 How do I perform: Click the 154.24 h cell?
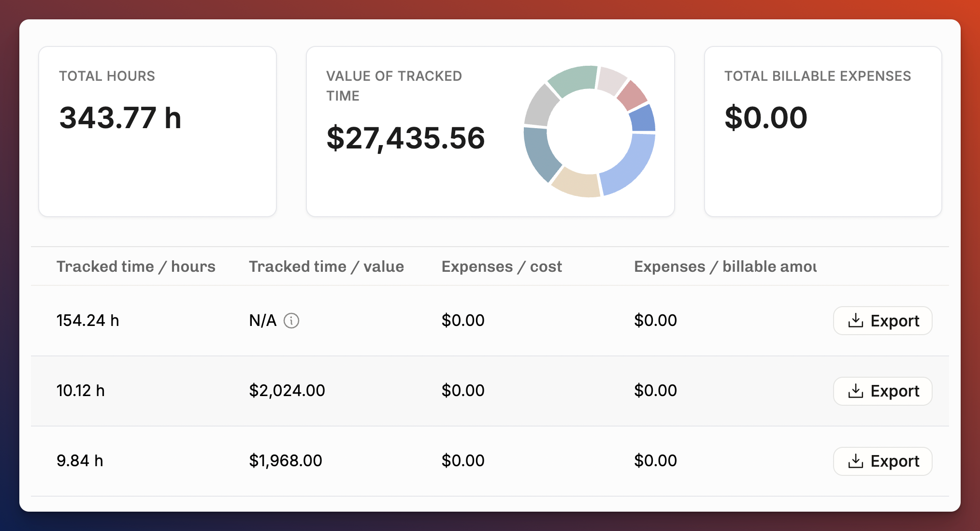(x=87, y=321)
